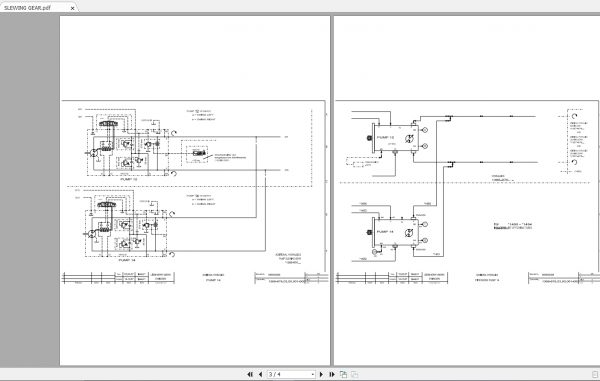Screen dimensions: 600x381
Task: Click the PUMP 14 block on right page
Action: tap(396, 232)
